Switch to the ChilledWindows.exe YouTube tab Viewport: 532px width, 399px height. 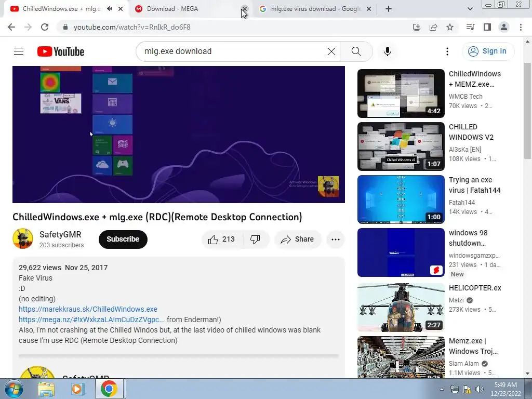[x=61, y=9]
